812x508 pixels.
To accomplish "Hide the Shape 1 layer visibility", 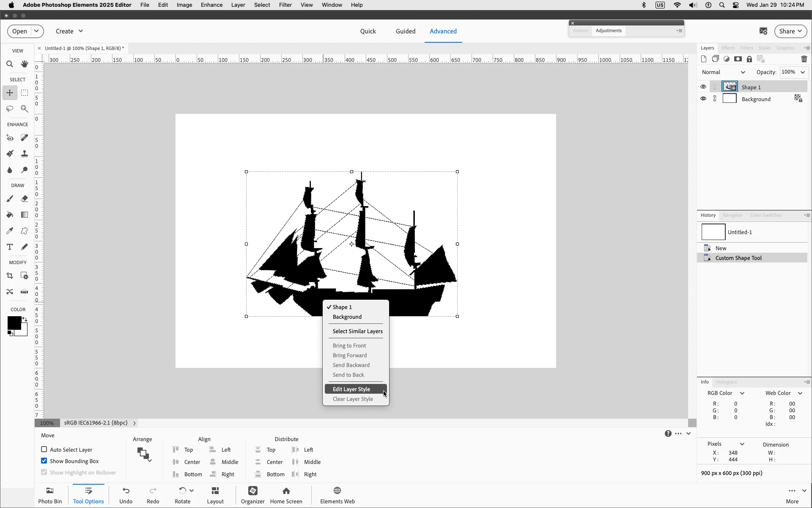I will (703, 87).
